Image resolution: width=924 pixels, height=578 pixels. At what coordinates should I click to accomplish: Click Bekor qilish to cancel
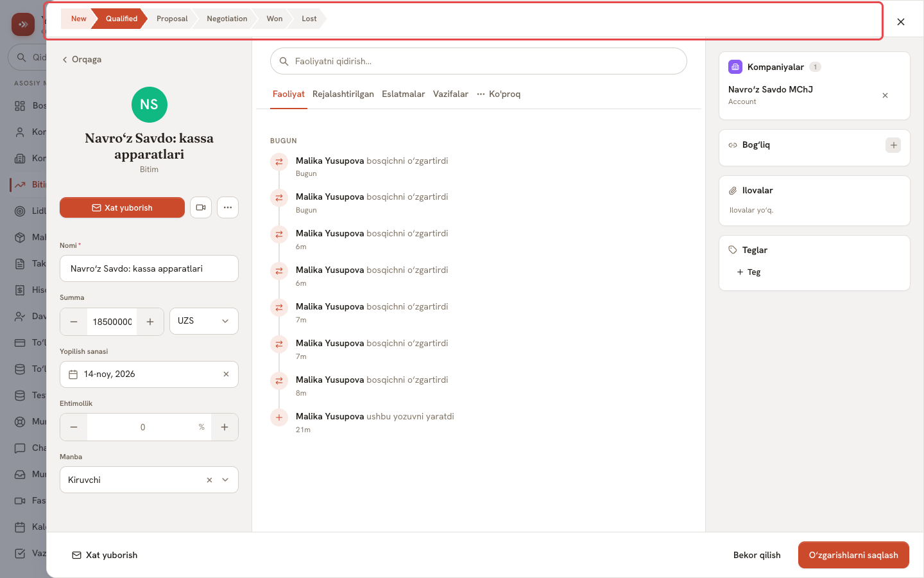click(757, 555)
